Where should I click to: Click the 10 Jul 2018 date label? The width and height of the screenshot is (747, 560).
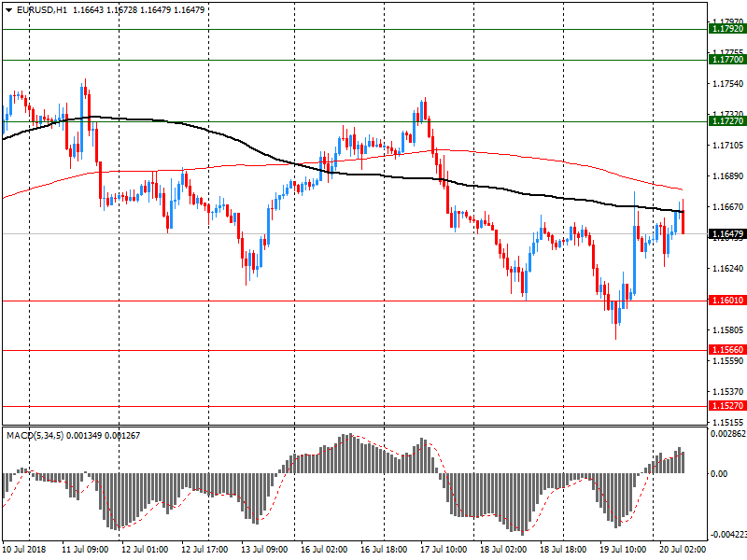coord(24,549)
